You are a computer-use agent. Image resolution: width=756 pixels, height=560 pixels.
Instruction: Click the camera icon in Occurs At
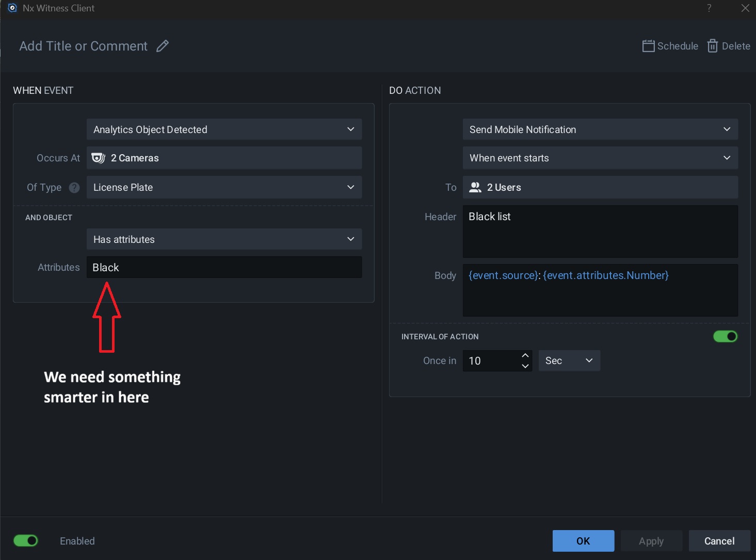98,158
